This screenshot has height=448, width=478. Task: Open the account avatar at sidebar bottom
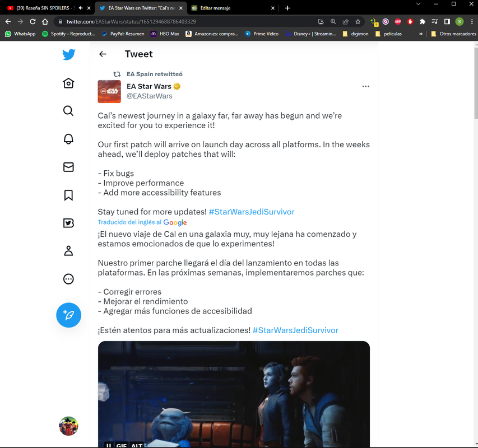[x=68, y=426]
